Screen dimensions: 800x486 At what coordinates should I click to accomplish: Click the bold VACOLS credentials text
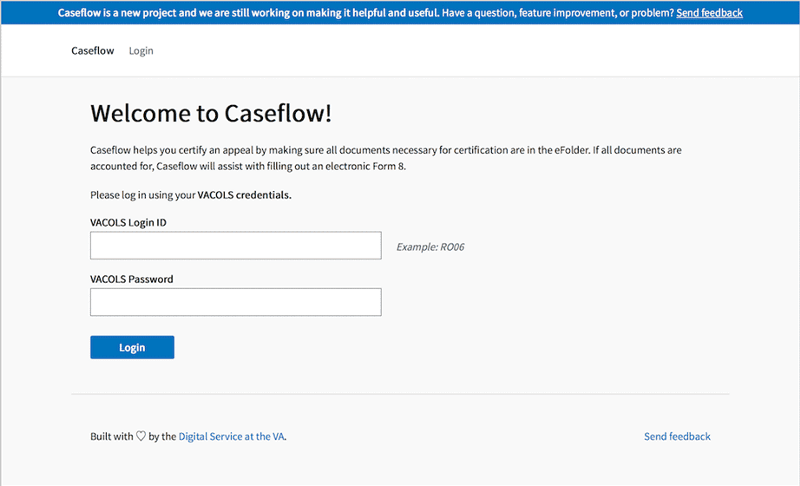coord(244,194)
